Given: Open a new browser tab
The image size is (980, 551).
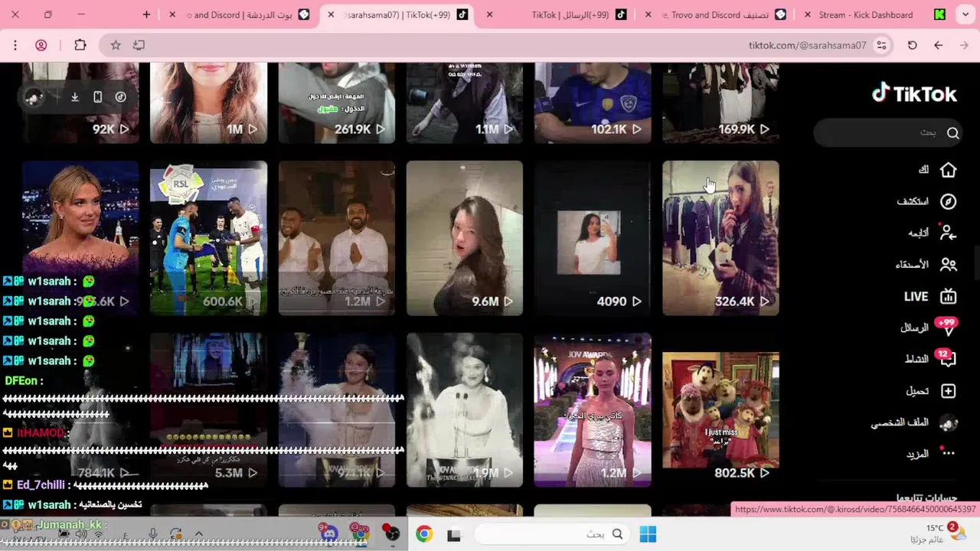Looking at the screenshot, I should coord(146,15).
